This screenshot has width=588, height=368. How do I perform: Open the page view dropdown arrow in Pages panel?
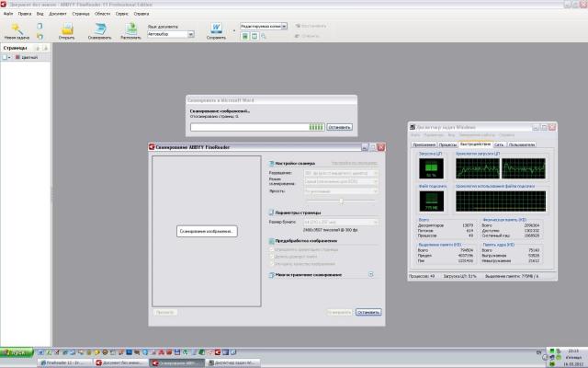pos(9,57)
